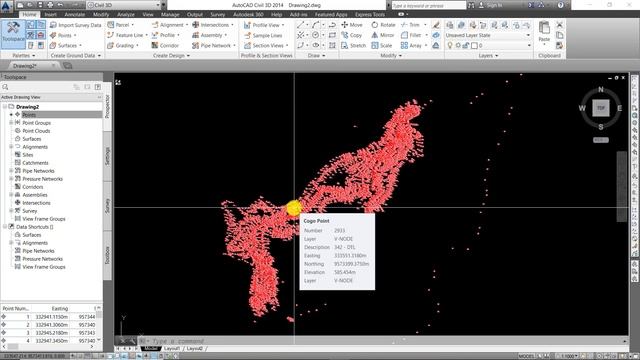Click the Toolspace help panel icon
This screenshot has width=640, height=360.
click(98, 87)
